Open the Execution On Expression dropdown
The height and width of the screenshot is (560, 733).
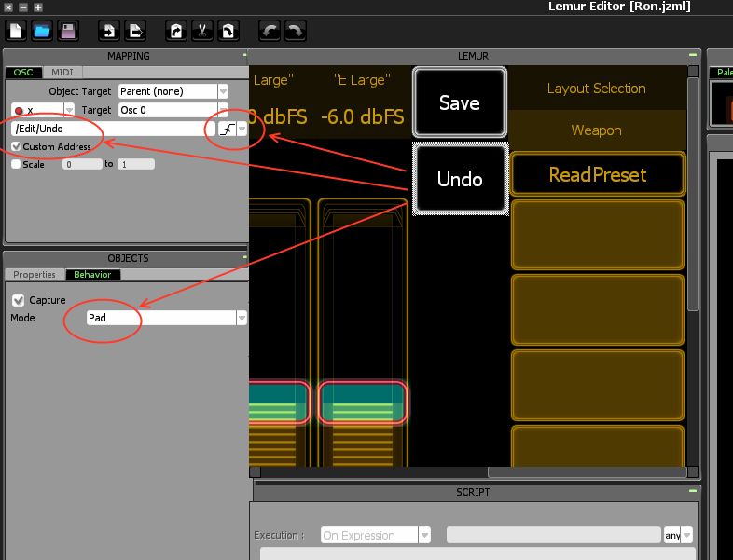coord(424,535)
